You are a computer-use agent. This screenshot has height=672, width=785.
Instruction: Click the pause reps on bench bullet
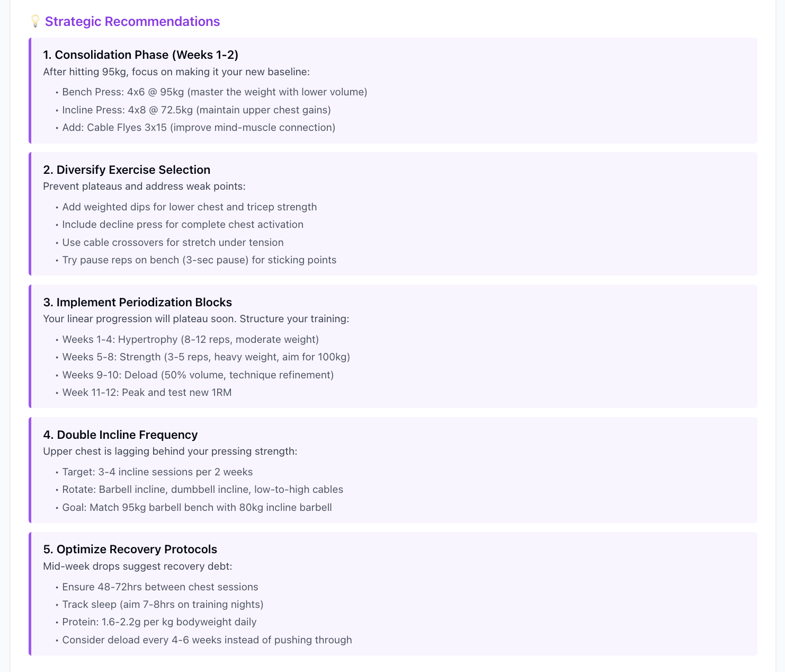[x=199, y=260]
